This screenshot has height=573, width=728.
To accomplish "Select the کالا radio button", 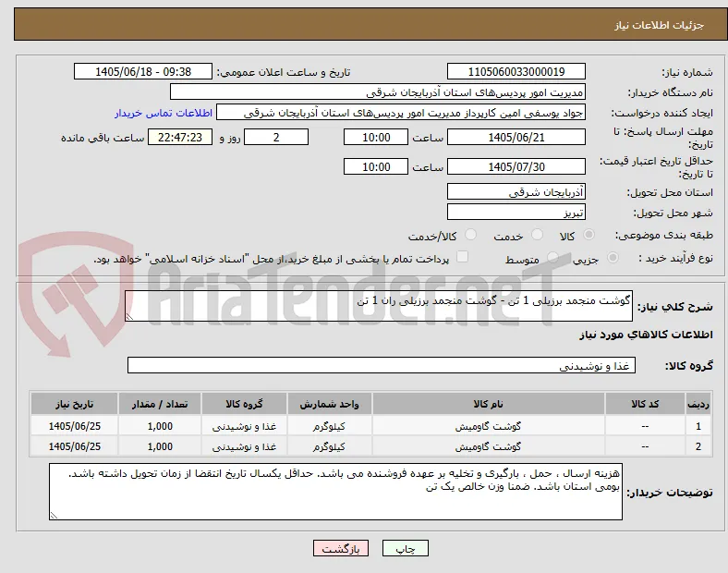I will coord(588,235).
